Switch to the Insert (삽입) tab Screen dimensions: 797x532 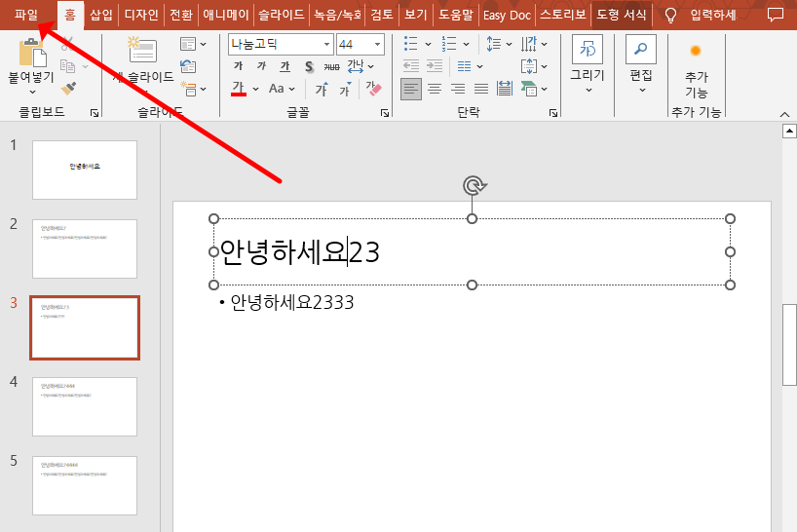click(101, 15)
